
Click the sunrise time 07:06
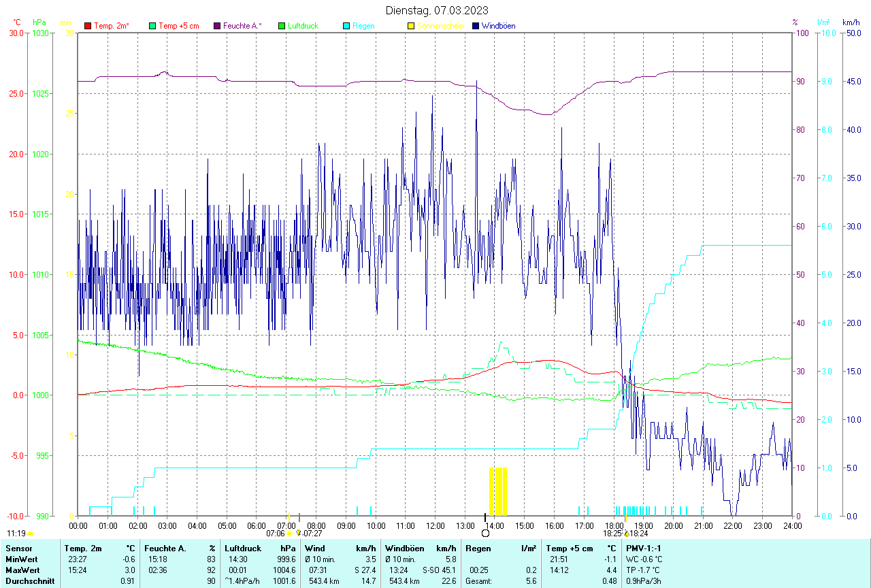coord(275,534)
